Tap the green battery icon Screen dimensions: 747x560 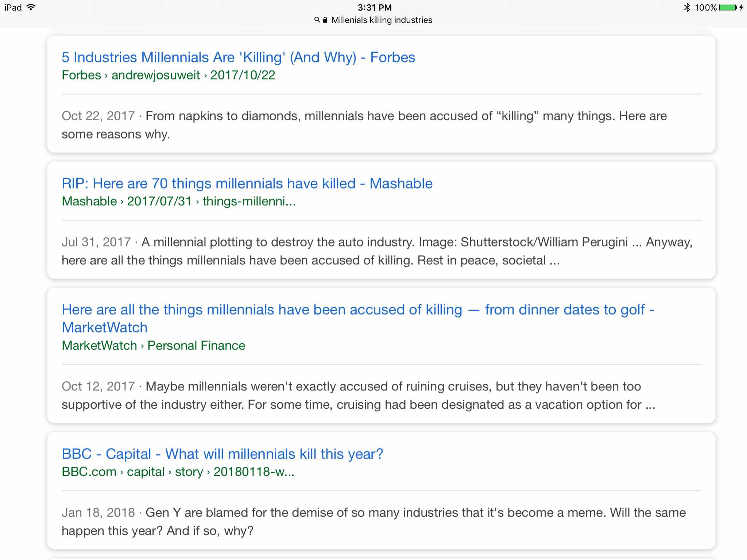(x=728, y=8)
